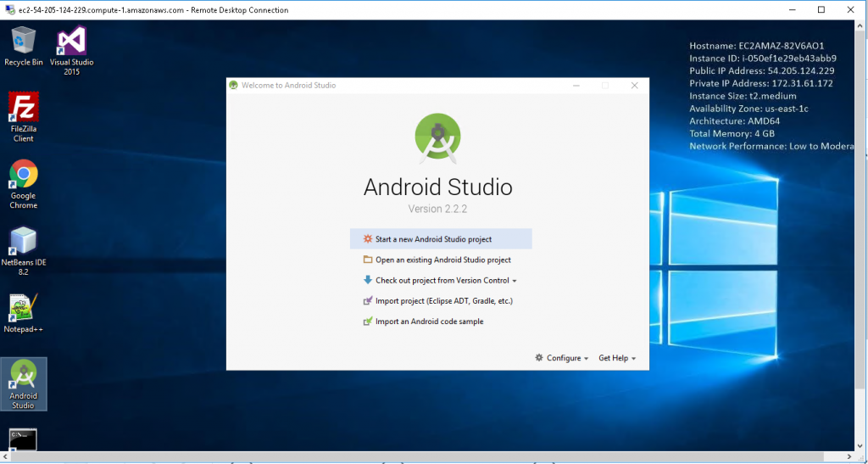Expand Check out project from Version Control
Image resolution: width=868 pixels, height=464 pixels.
click(442, 281)
